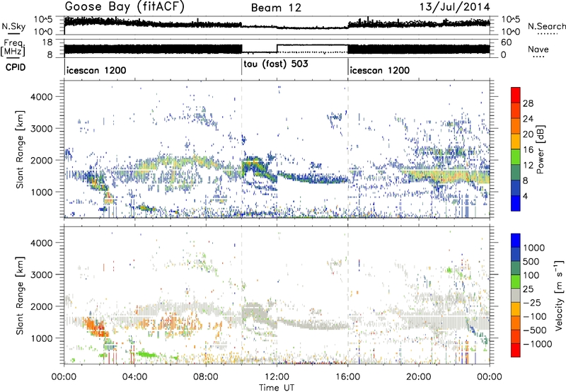Click the '08:00' time tick label
The image size is (566, 392).
[206, 377]
